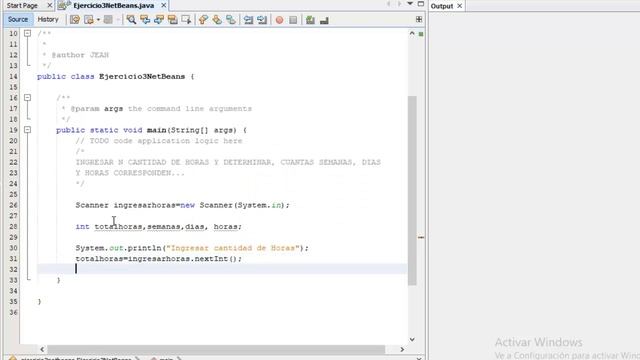Screen dimensions: 640x360
Task: Click the right tab-scroll arrow
Action: tap(399, 4)
